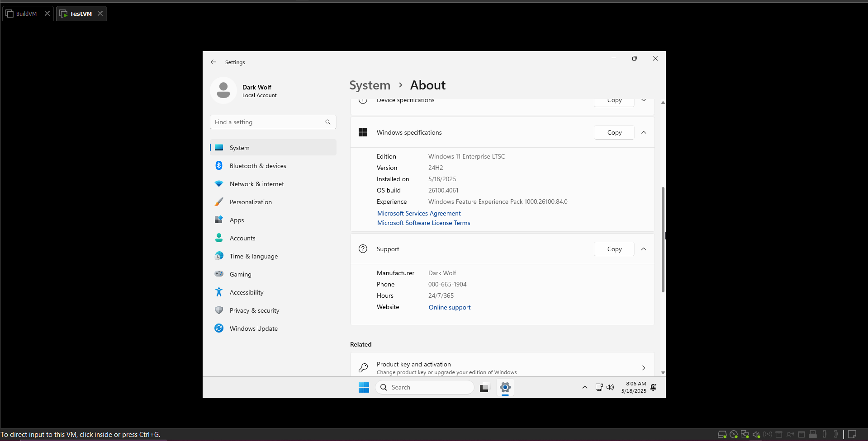Open Product key and activation
868x441 pixels.
pos(502,365)
